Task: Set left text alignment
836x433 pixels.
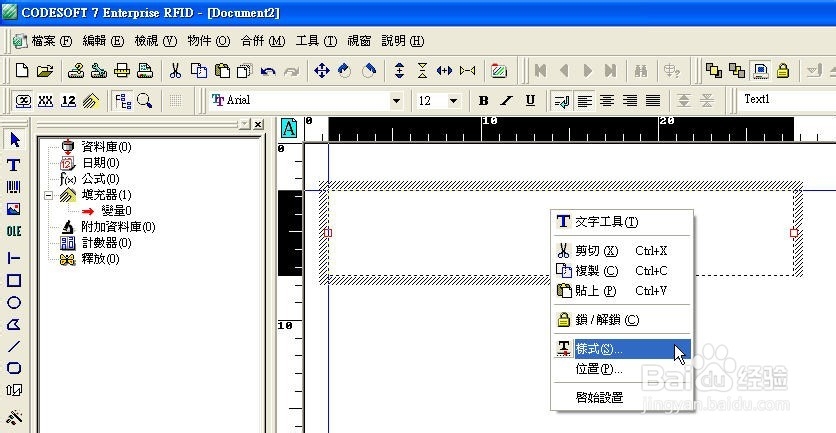Action: [x=584, y=100]
